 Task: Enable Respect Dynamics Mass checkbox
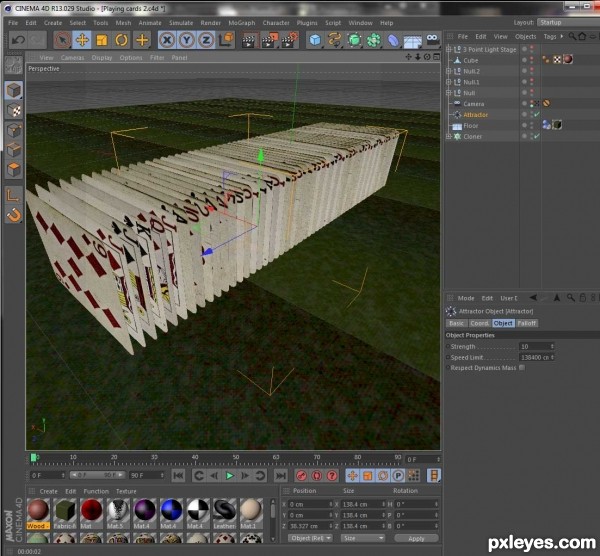point(522,368)
